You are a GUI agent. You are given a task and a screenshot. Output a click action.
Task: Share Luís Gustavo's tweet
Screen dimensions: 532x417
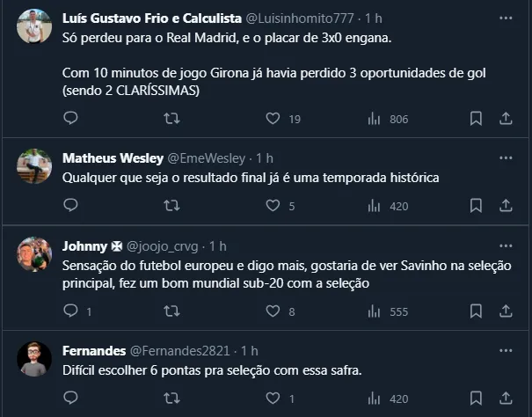pyautogui.click(x=506, y=118)
